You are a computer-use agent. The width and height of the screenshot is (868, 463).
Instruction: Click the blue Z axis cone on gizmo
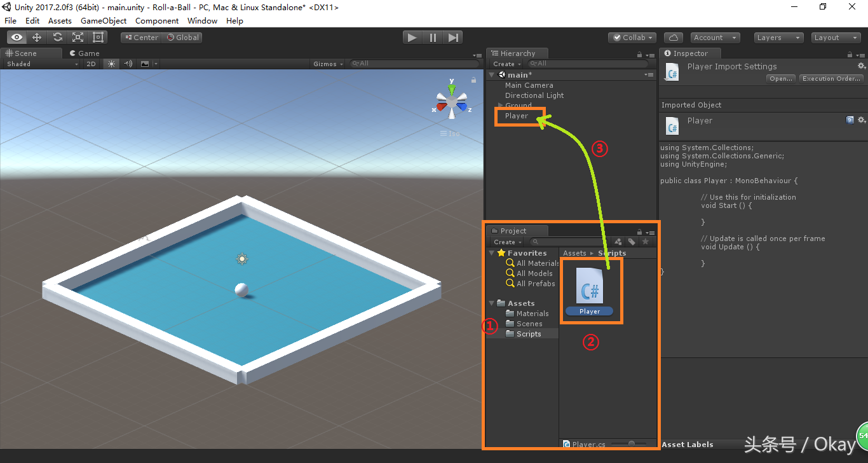[x=463, y=107]
